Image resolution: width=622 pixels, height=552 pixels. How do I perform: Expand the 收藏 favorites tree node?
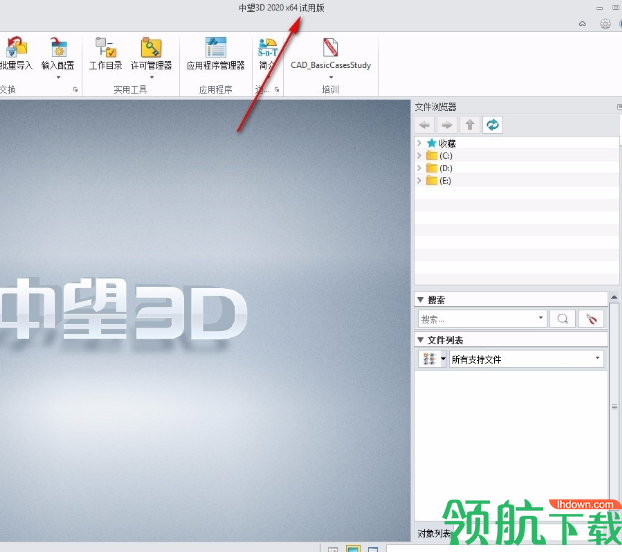pyautogui.click(x=419, y=143)
